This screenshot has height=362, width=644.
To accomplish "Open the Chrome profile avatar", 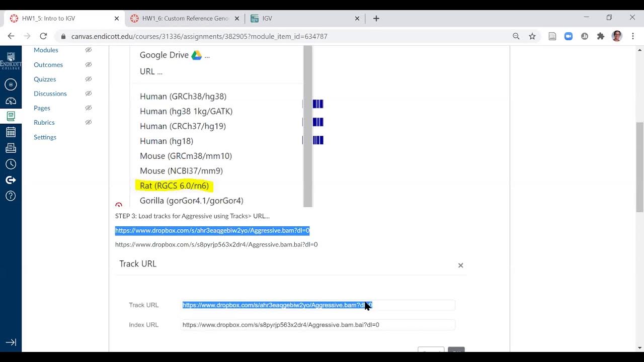I will [617, 36].
